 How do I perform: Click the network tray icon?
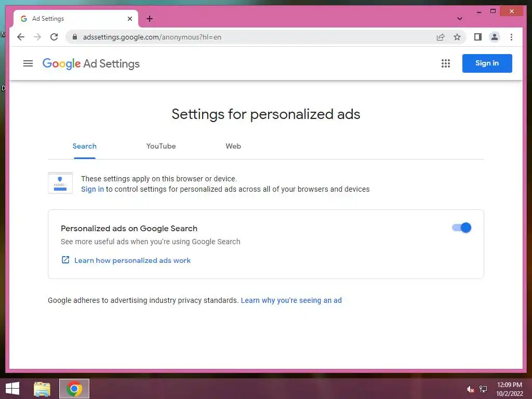[x=483, y=389]
